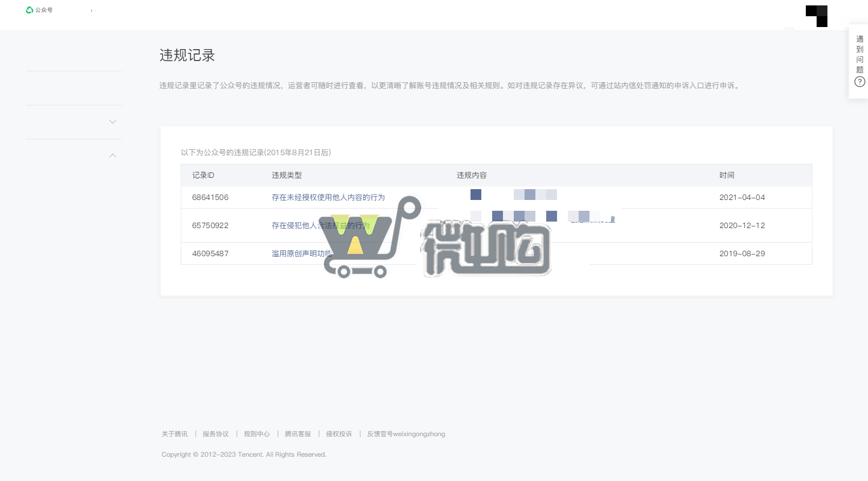Open the account avatar in top-right corner
Viewport: 868px width, 481px height.
(817, 16)
